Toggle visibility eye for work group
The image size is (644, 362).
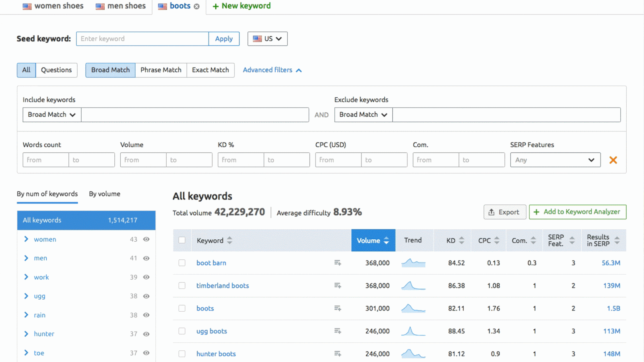pos(147,277)
